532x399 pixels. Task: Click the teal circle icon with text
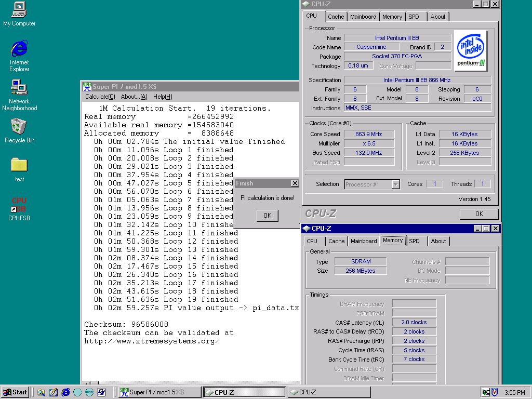tap(89, 393)
